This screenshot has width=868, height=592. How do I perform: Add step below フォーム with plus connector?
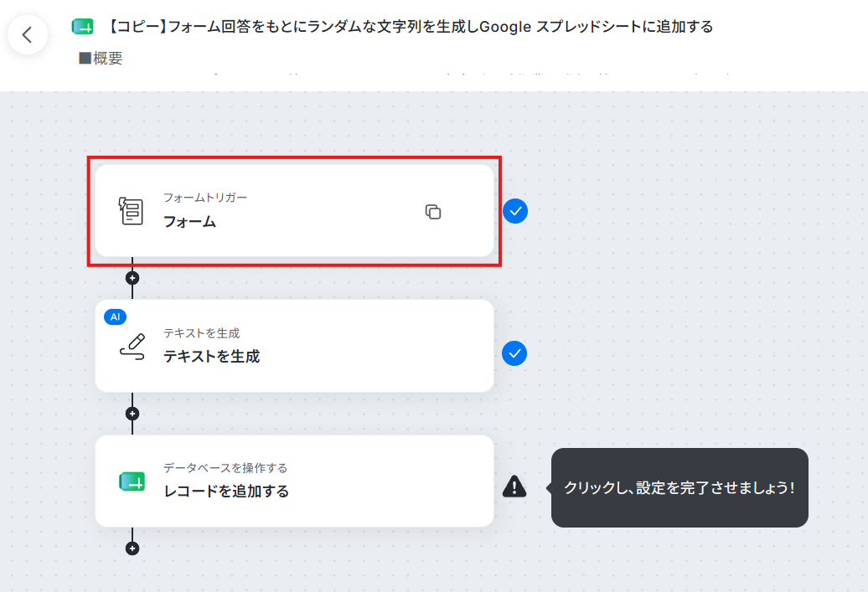pos(132,278)
